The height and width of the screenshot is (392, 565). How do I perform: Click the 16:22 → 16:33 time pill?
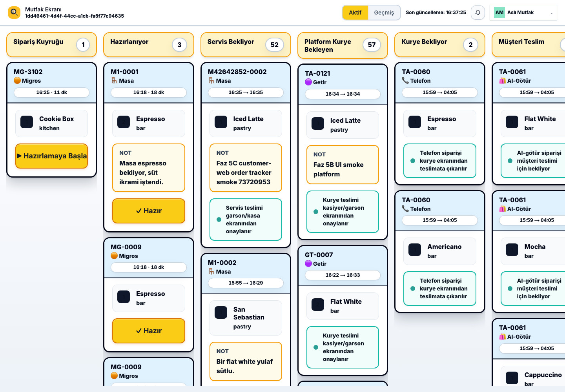(x=343, y=275)
